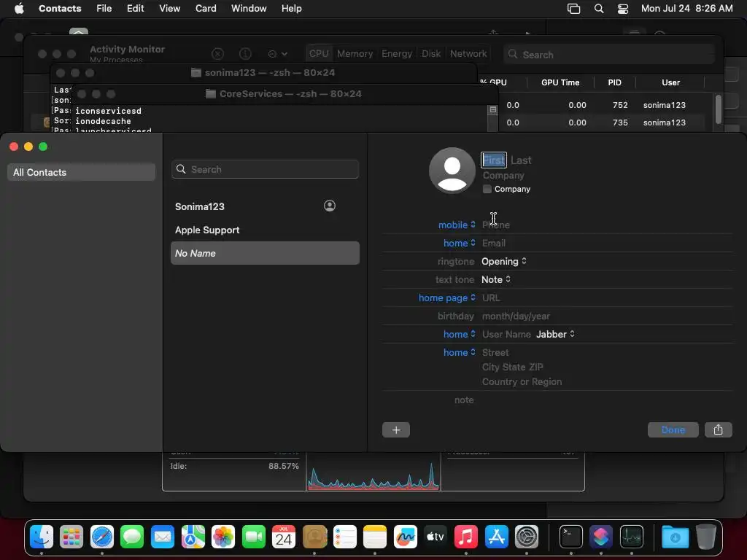Select All Contacts group
The height and width of the screenshot is (560, 747).
pos(81,172)
